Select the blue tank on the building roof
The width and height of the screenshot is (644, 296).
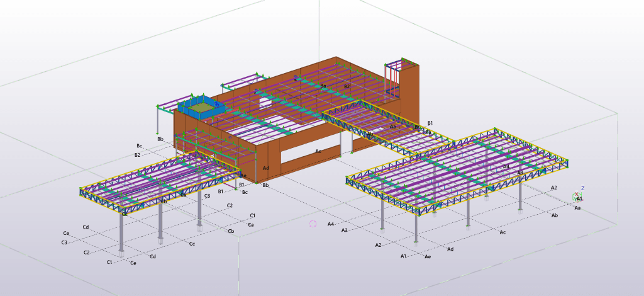tap(201, 106)
